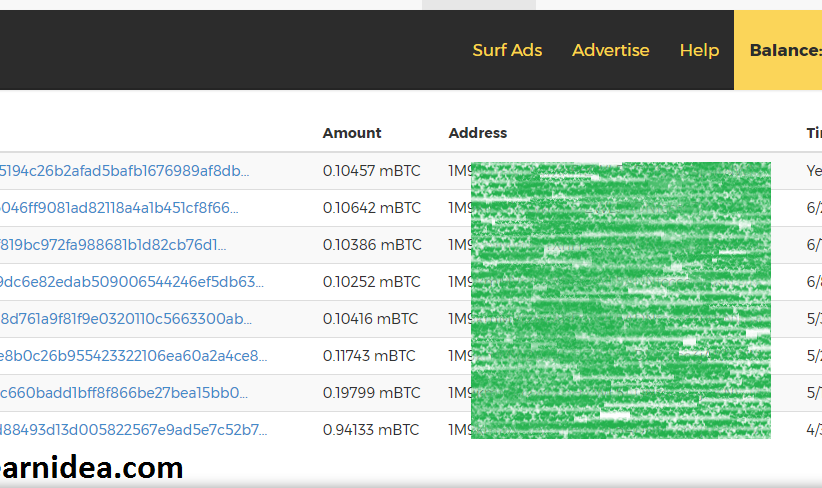Open the Help menu item

pos(699,50)
